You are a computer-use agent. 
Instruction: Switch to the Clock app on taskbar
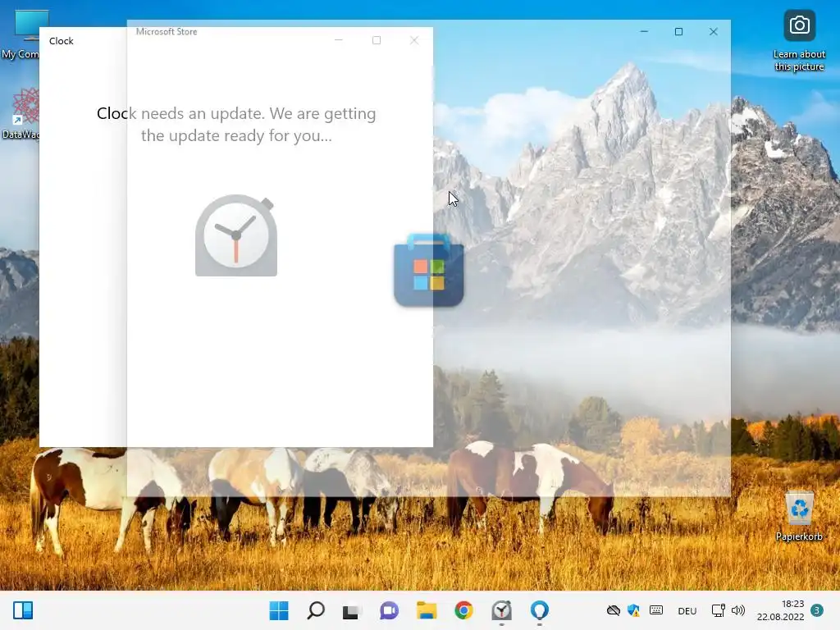501,610
